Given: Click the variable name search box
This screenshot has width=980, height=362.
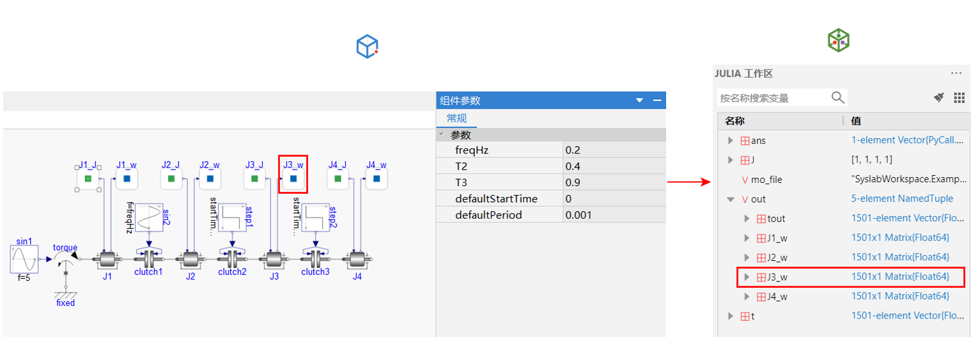Looking at the screenshot, I should coord(772,98).
